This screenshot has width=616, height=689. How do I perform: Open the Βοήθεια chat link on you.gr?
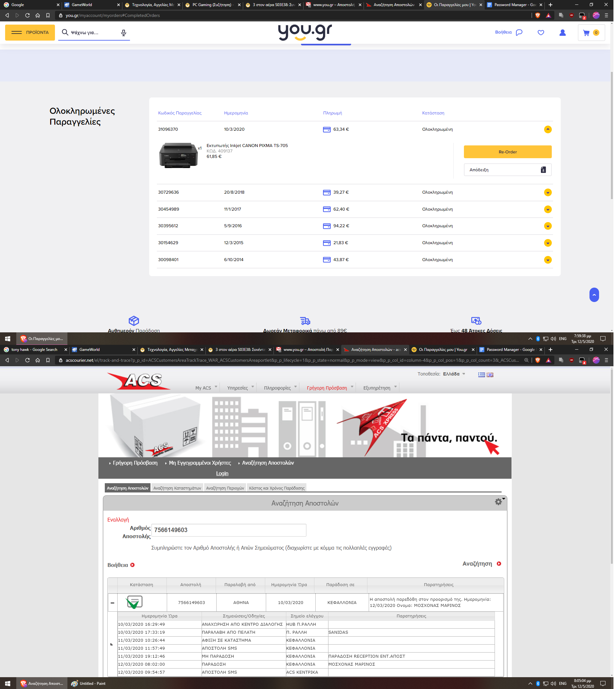[509, 33]
